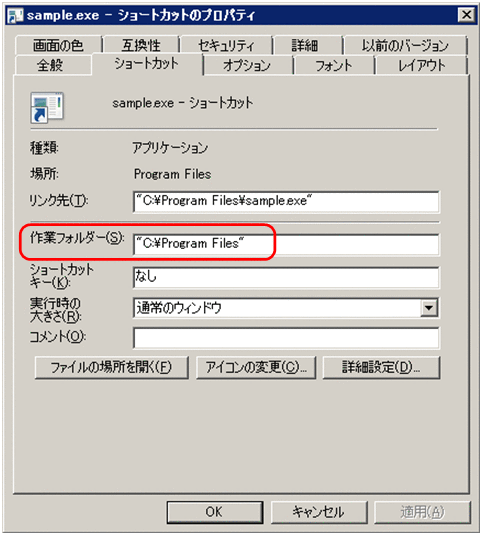This screenshot has width=484, height=537.
Task: Switch to the 詳細 tab
Action: click(x=305, y=45)
